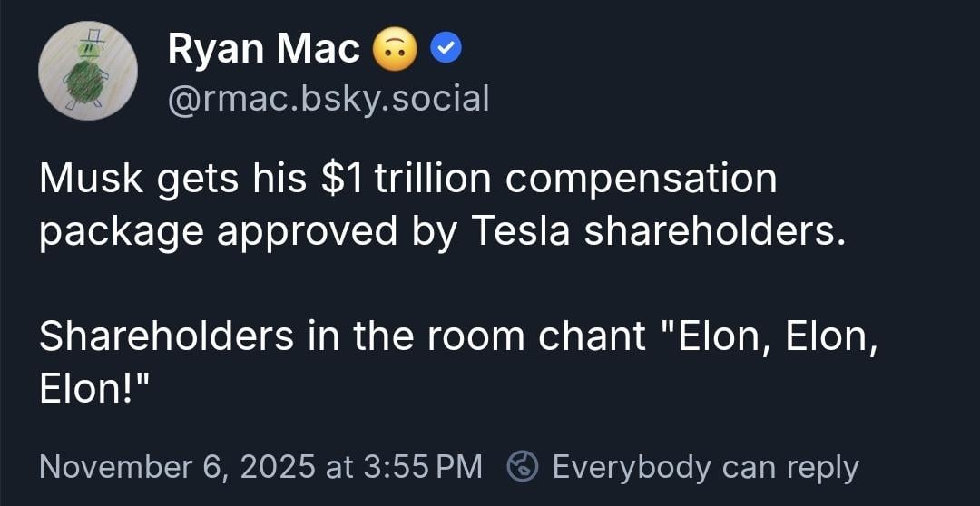Click "Shareholders" starting the second paragraph
The width and height of the screenshot is (980, 506).
[x=167, y=336]
